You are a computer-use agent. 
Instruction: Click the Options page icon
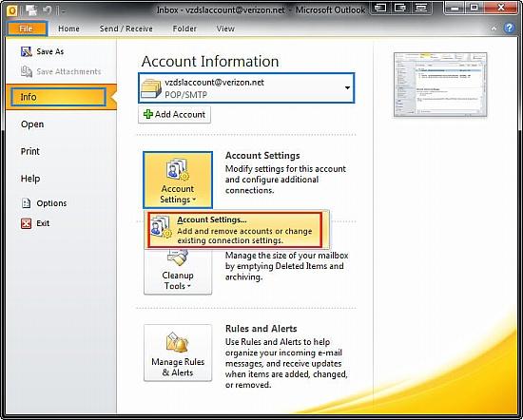pos(27,203)
